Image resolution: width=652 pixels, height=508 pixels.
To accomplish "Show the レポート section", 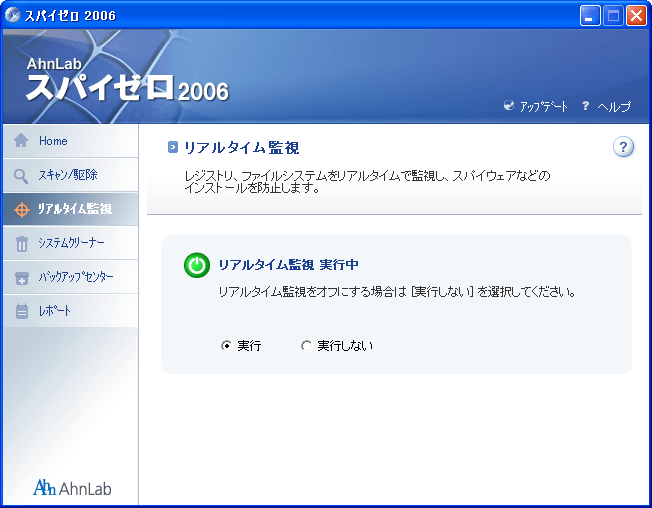I will point(70,311).
